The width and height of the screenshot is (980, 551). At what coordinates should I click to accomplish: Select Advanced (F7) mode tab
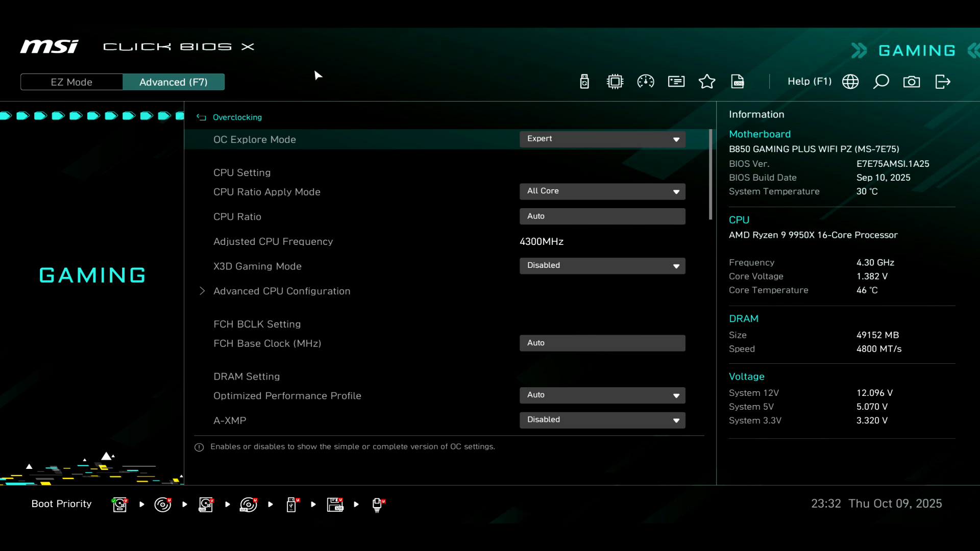point(174,82)
